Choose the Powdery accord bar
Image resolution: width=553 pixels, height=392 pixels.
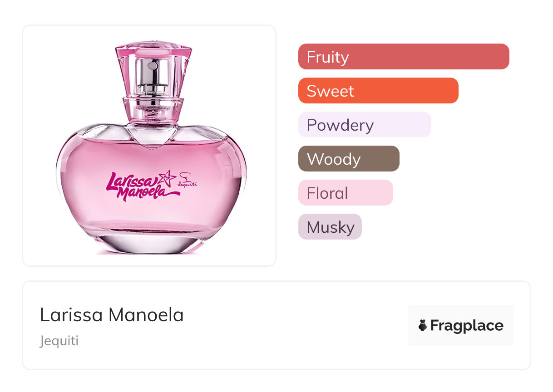click(364, 125)
